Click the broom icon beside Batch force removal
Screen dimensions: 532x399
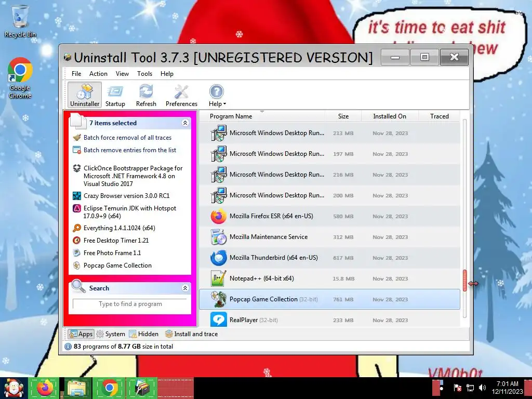tap(77, 137)
